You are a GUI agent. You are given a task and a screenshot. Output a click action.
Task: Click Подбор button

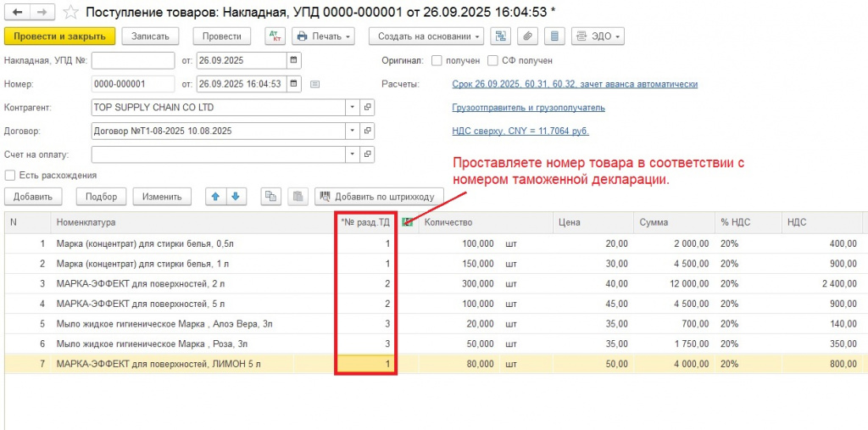point(102,196)
